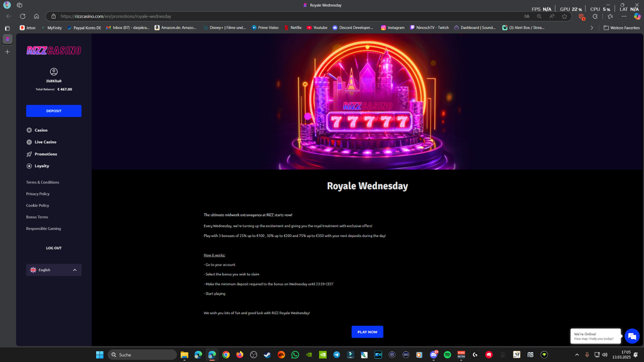
Task: Open the Promotions menu item
Action: [x=46, y=154]
